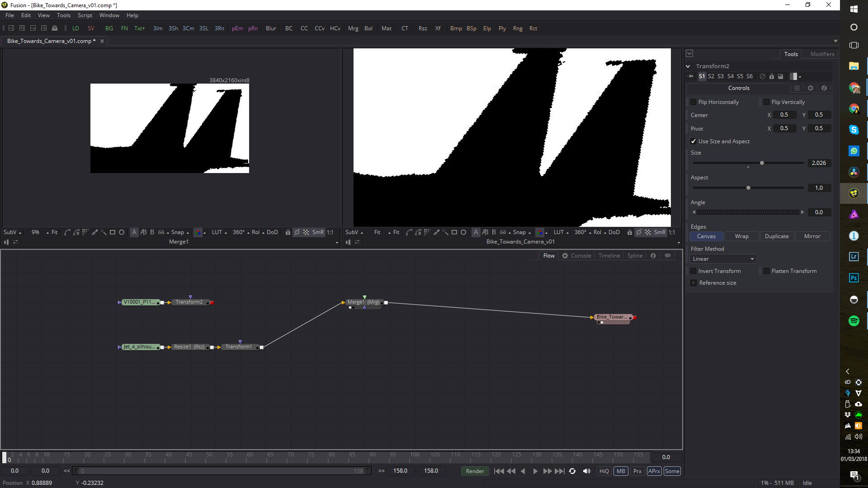The width and height of the screenshot is (868, 488).
Task: Toggle MB motion blur button
Action: (x=621, y=471)
